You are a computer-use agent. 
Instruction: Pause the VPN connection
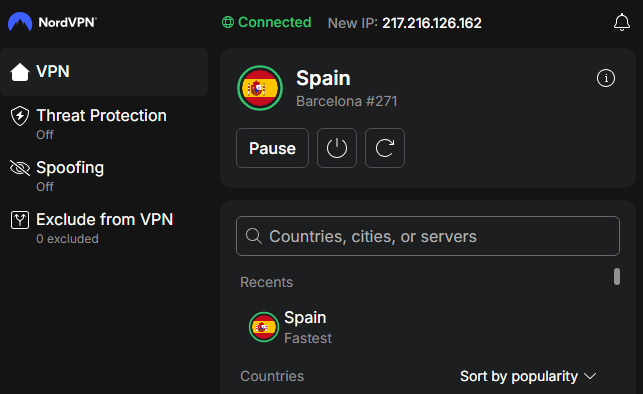pyautogui.click(x=272, y=148)
